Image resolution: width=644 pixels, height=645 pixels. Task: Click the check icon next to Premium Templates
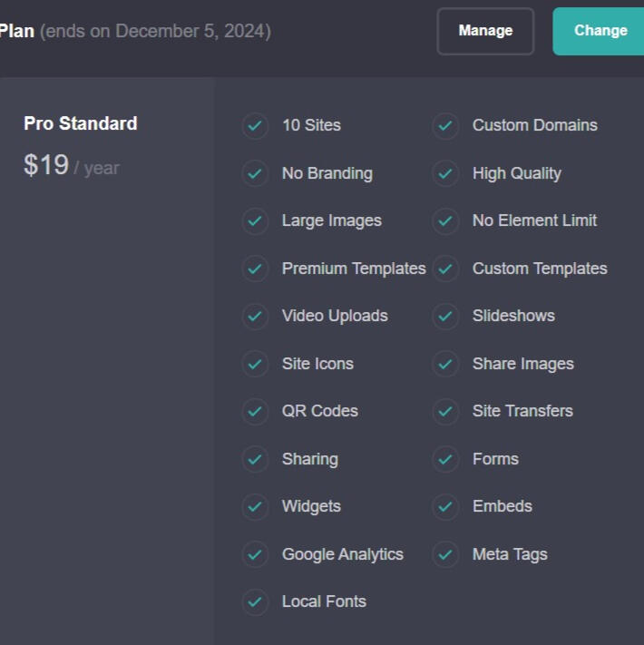[x=255, y=269]
